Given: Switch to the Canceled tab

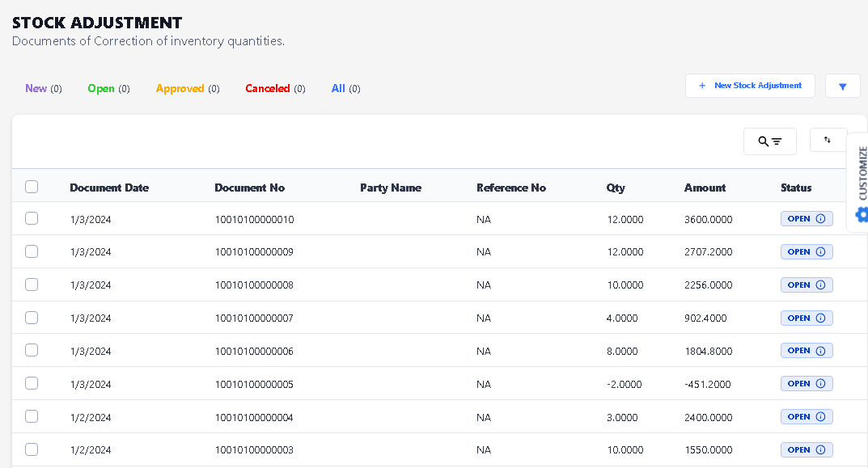Looking at the screenshot, I should 268,89.
